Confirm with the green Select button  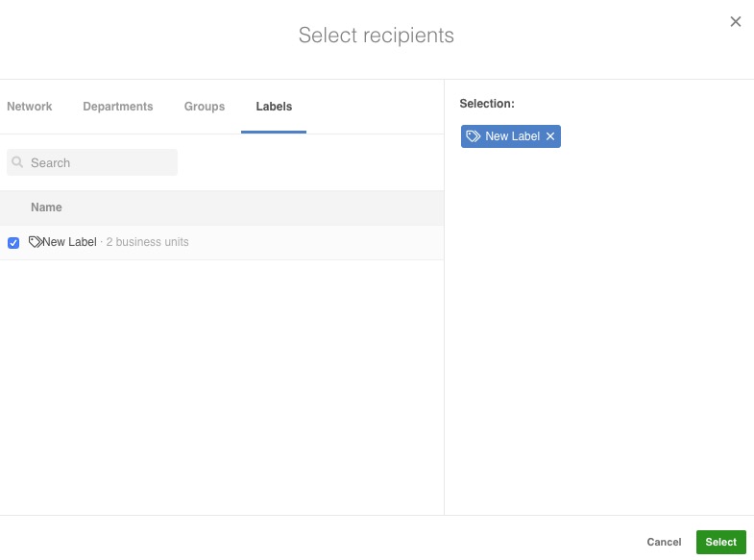[720, 542]
